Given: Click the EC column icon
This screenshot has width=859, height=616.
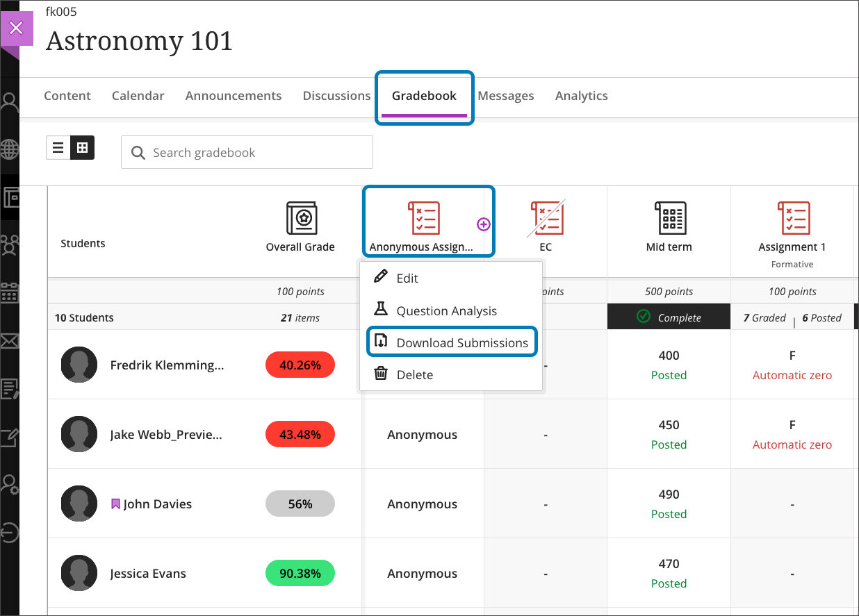Looking at the screenshot, I should (x=546, y=218).
